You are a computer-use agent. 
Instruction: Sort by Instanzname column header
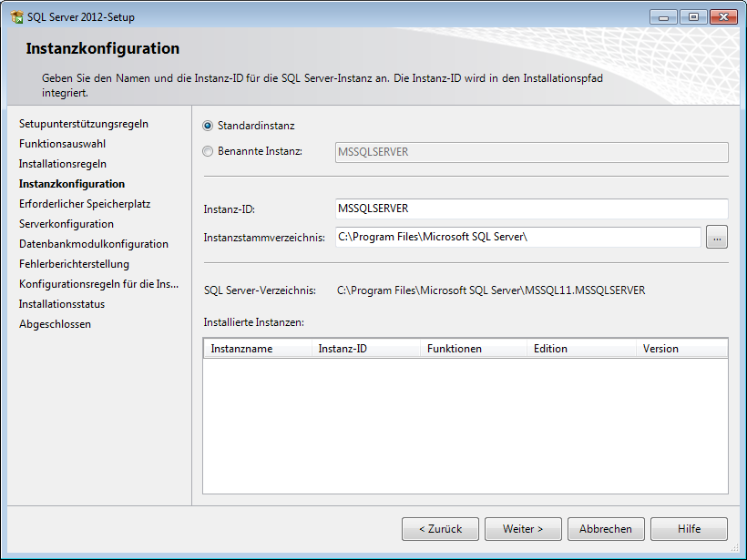tap(258, 349)
